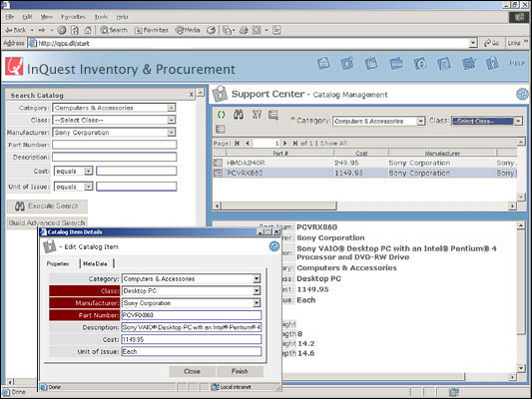Click the HELP link in the header
The image size is (532, 399).
[x=517, y=63]
